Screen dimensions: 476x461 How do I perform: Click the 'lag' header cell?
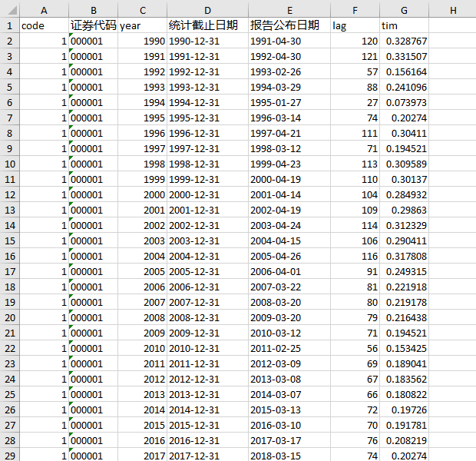point(355,25)
